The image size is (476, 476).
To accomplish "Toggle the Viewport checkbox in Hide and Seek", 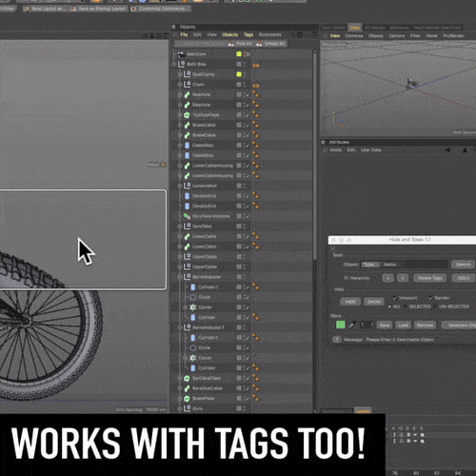I will point(395,298).
